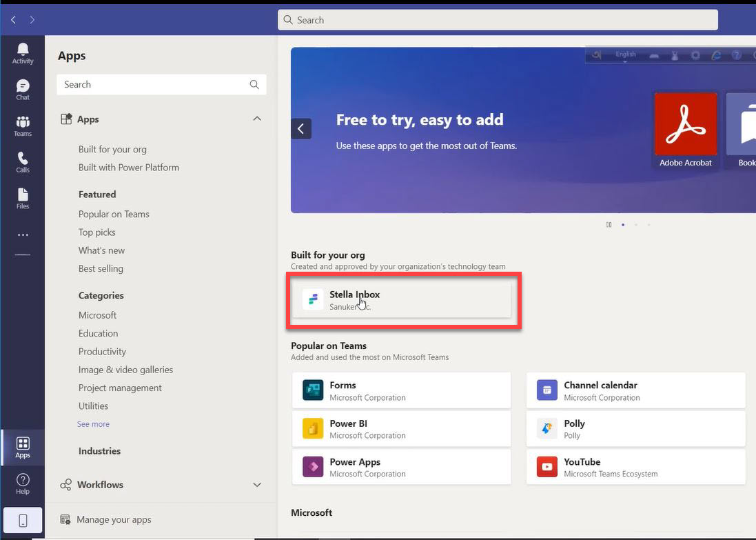The width and height of the screenshot is (756, 540).
Task: Click the Forms app icon
Action: point(313,390)
